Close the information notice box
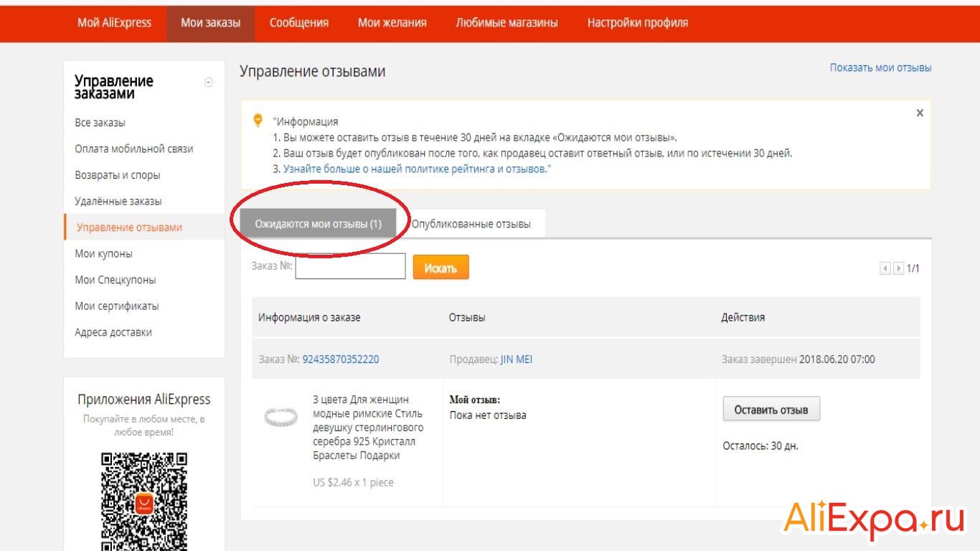 click(x=920, y=113)
